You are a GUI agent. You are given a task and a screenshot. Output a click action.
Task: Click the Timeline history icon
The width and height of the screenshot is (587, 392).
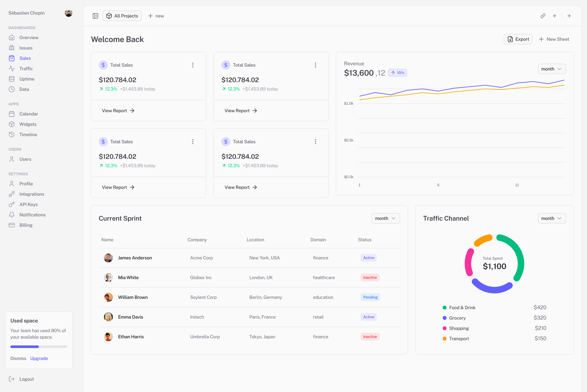(12, 135)
